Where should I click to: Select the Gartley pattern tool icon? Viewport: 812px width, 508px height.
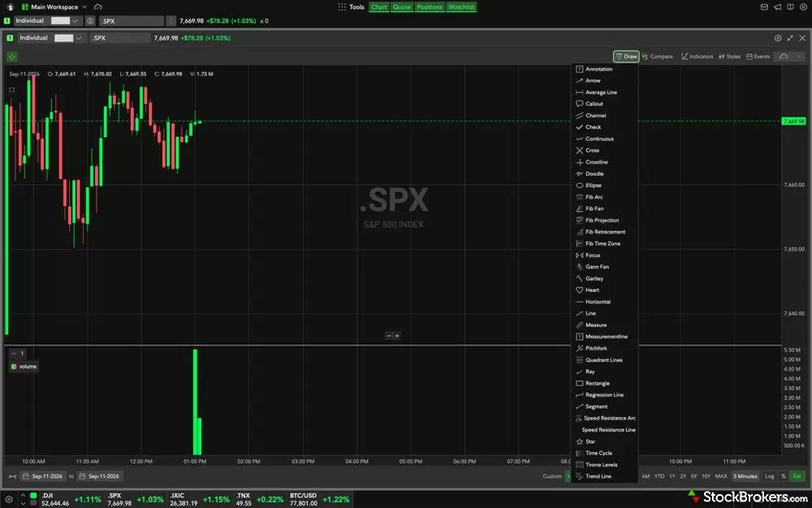click(580, 278)
